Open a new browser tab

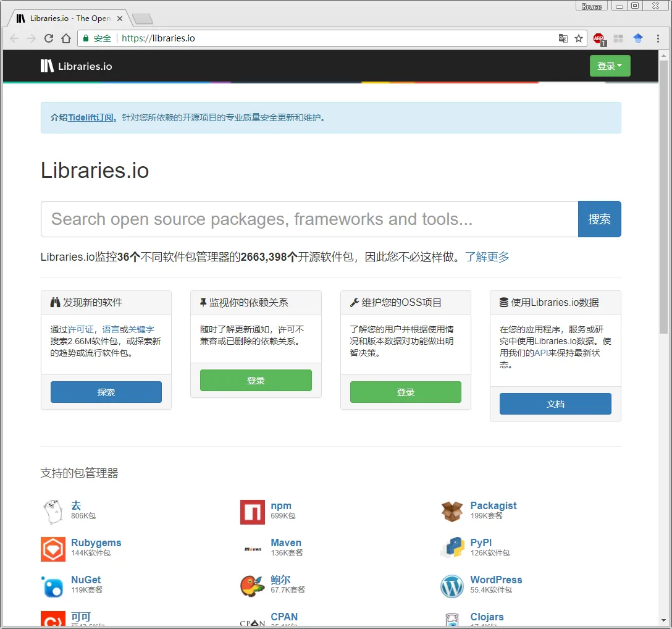(x=142, y=19)
